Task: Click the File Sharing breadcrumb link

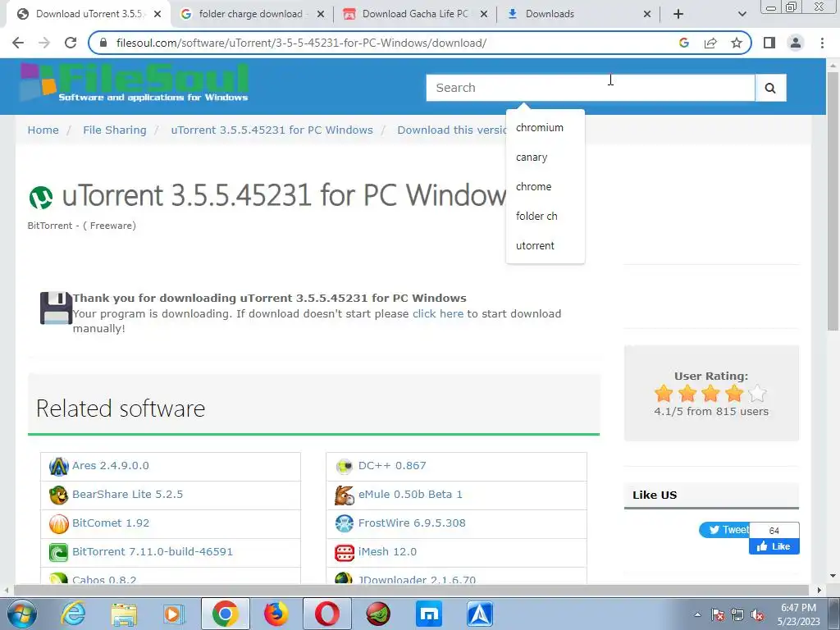Action: pos(115,130)
